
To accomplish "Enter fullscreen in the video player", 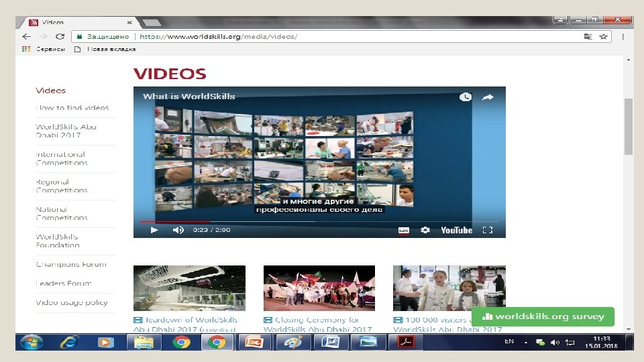I will click(488, 230).
